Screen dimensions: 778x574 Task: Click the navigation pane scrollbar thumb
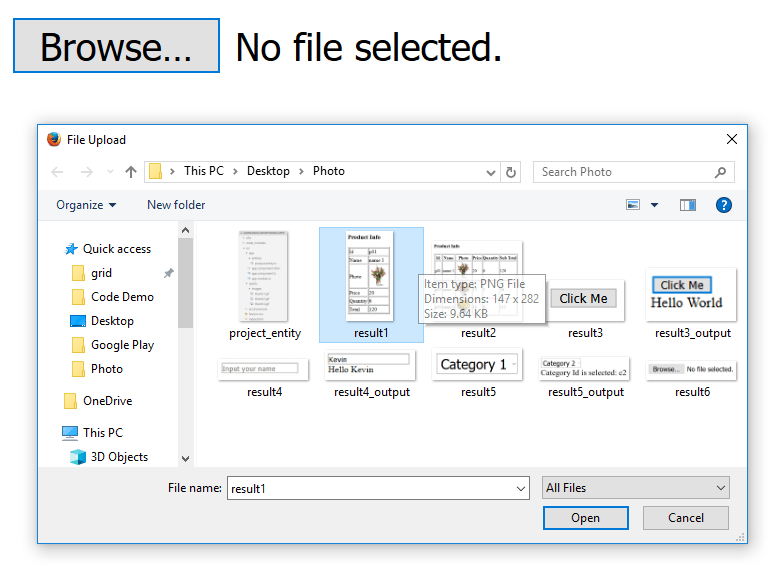pos(186,283)
